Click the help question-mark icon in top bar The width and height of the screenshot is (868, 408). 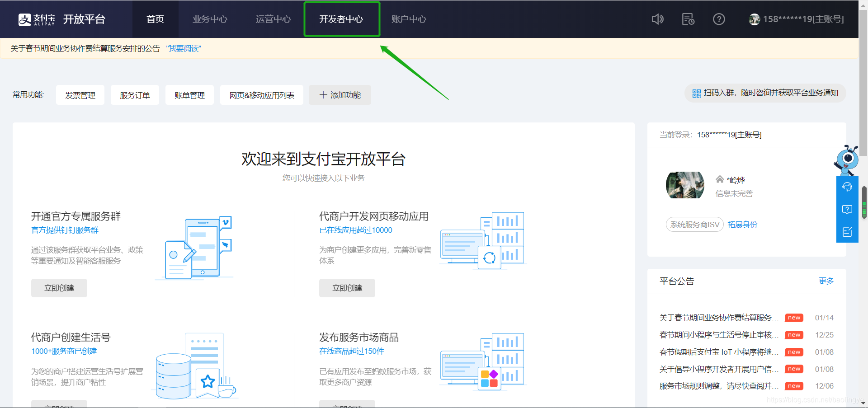[718, 19]
